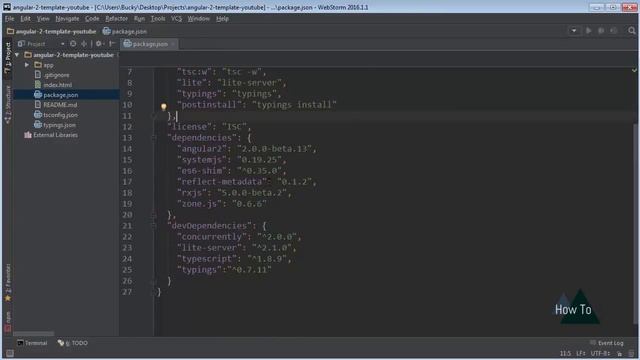Open the Edit menu
The image size is (640, 360).
pos(25,19)
